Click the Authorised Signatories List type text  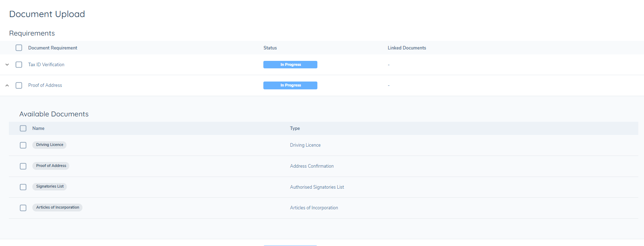317,187
